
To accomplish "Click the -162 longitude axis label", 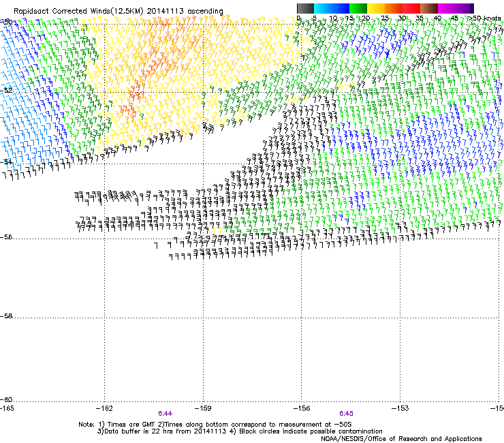I will coord(104,408).
